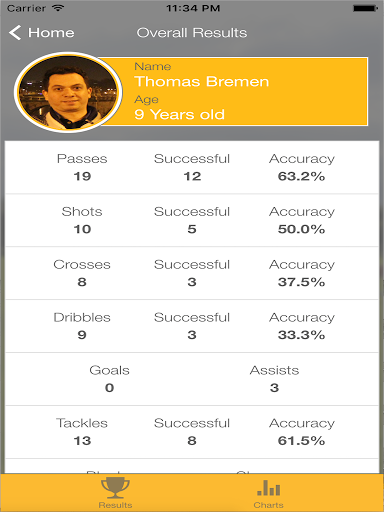Tap the Wi-Fi status icon
The height and width of the screenshot is (512, 384).
(x=58, y=8)
